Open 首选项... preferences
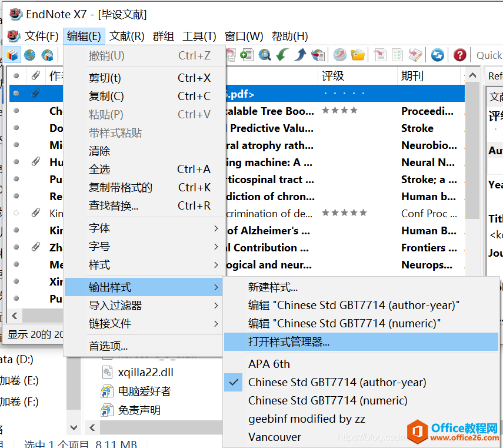The image size is (503, 448). coord(144,346)
